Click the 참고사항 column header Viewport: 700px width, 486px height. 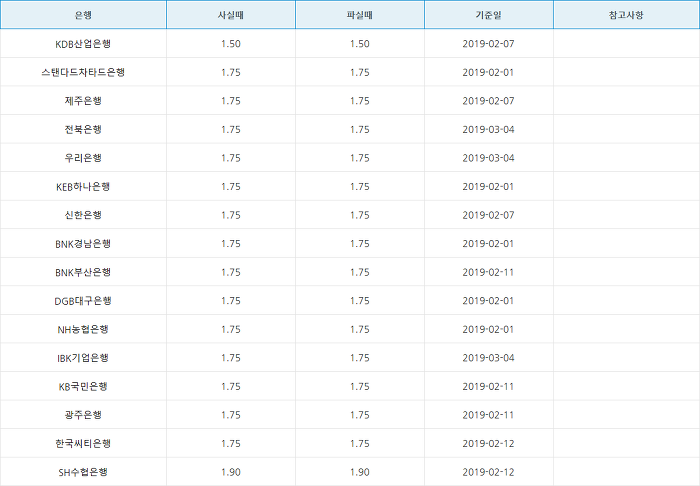point(626,15)
